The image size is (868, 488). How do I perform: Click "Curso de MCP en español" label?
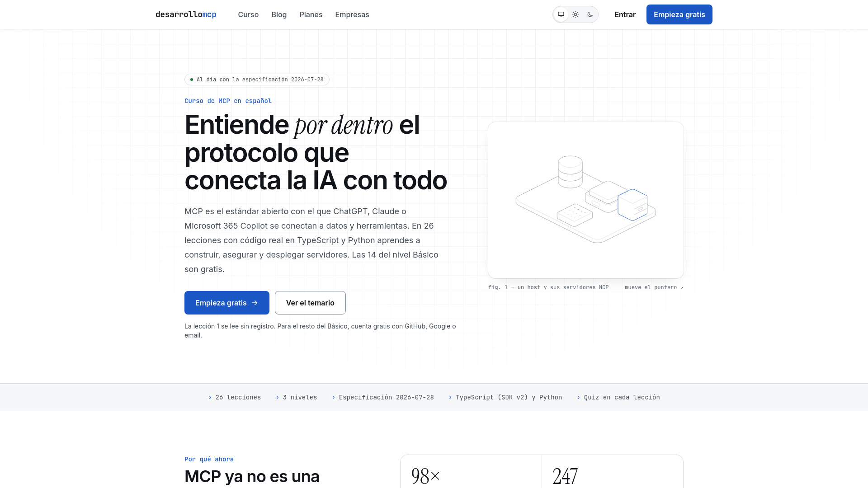[228, 101]
